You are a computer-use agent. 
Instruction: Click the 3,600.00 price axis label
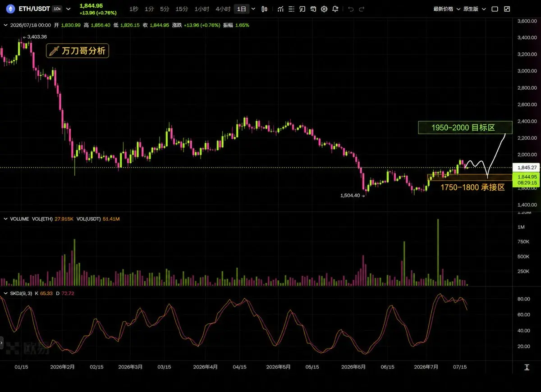click(527, 21)
